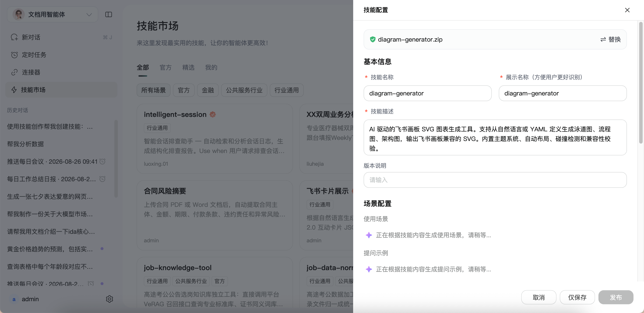The width and height of the screenshot is (644, 313).
Task: Open 连接器 via the link icon
Action: 14,72
